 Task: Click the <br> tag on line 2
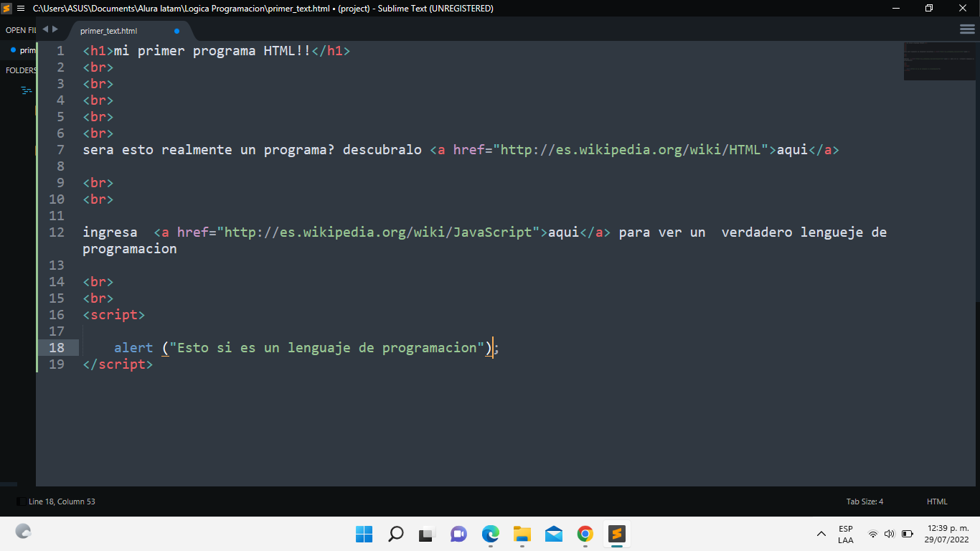98,67
